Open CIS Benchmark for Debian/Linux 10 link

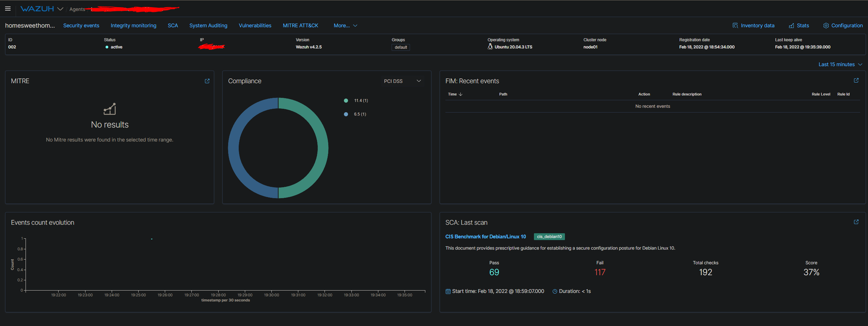click(x=486, y=237)
